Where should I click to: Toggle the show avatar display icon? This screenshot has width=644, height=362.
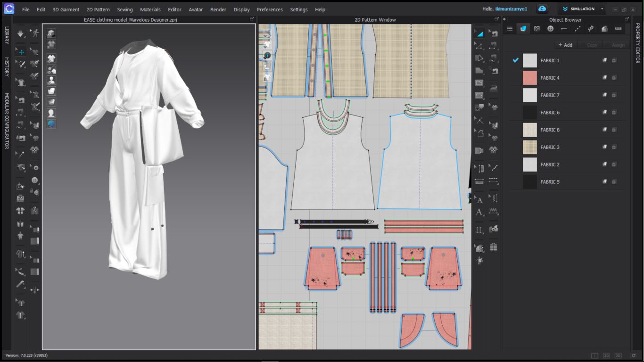[51, 80]
